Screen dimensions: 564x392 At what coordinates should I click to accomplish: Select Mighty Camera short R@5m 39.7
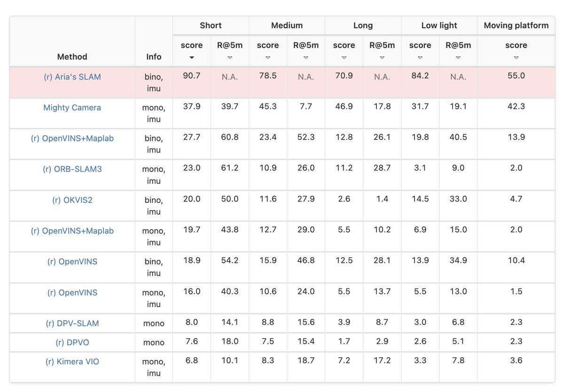point(230,107)
